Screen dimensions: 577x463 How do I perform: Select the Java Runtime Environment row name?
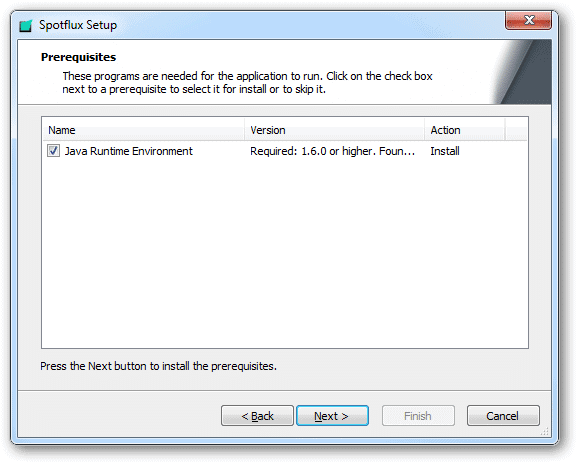[128, 151]
